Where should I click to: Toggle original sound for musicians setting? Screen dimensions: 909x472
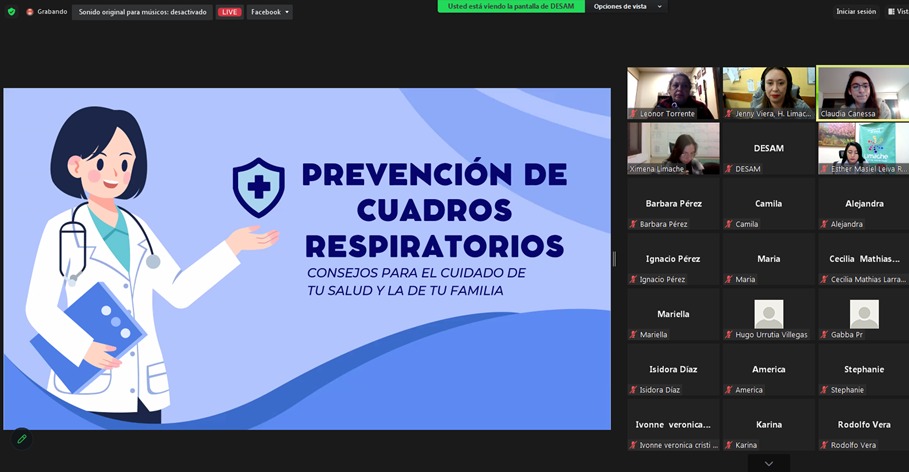tap(142, 12)
